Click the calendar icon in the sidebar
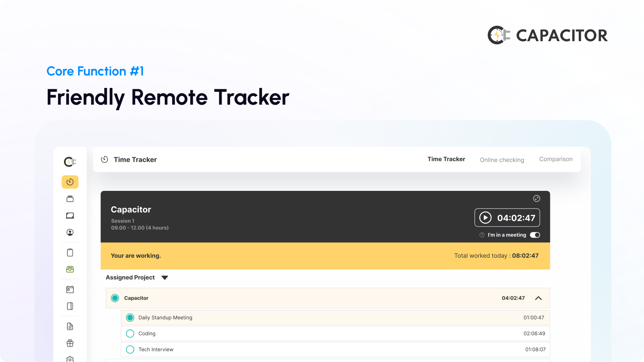Image resolution: width=644 pixels, height=362 pixels. pyautogui.click(x=70, y=289)
